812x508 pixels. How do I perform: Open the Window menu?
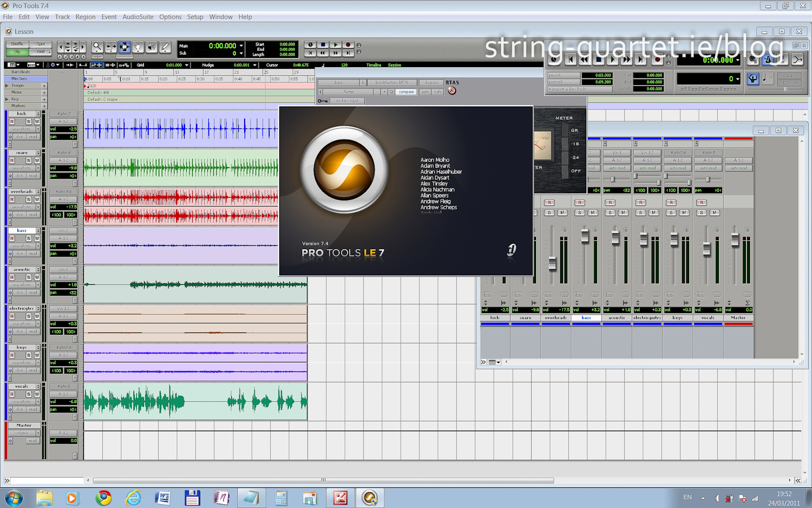(221, 17)
